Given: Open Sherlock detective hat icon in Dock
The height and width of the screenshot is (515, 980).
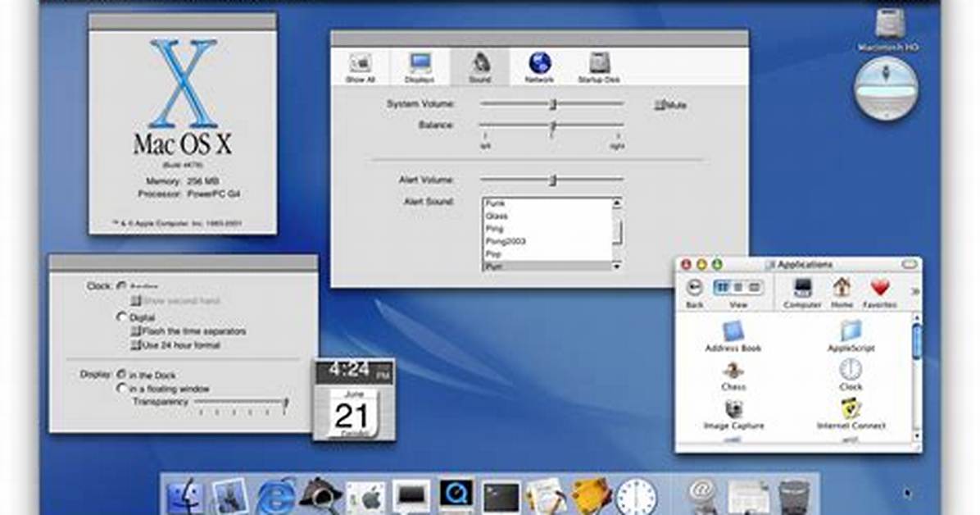Looking at the screenshot, I should [x=320, y=497].
